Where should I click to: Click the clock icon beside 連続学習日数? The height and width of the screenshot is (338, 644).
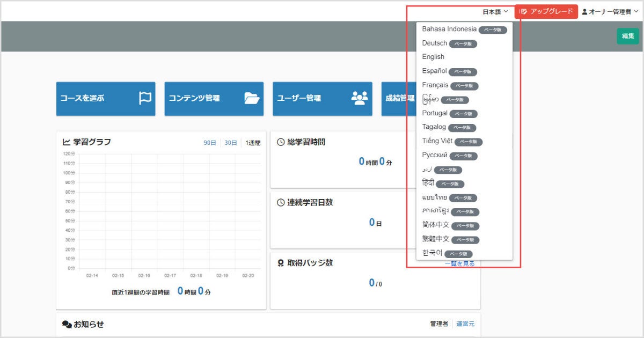pos(280,202)
